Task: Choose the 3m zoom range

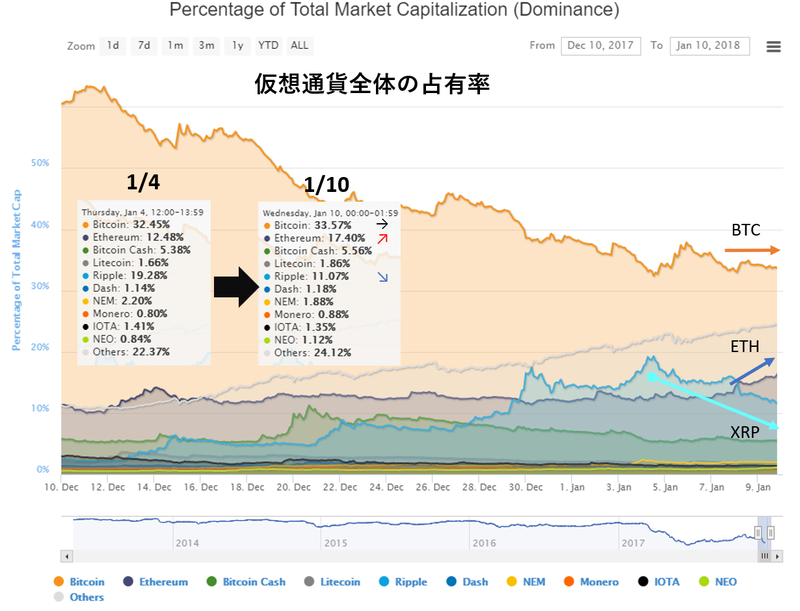Action: 206,46
